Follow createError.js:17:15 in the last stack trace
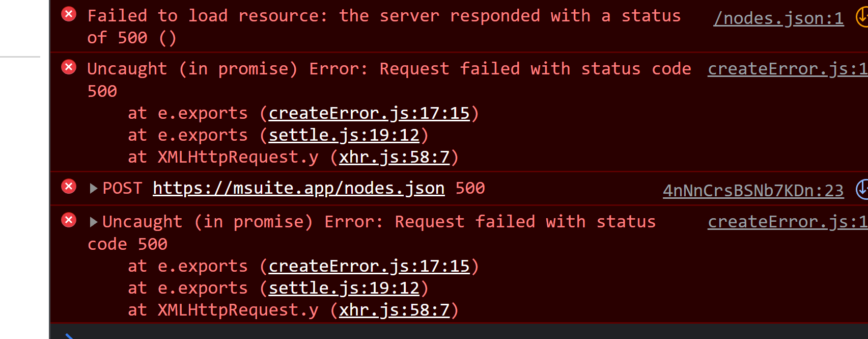 click(369, 266)
